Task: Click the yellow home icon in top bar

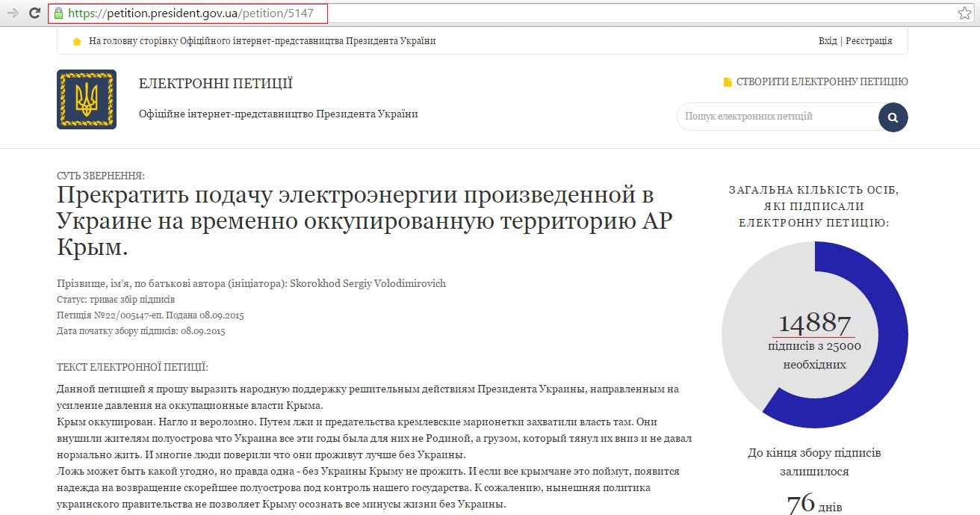Action: tap(76, 42)
